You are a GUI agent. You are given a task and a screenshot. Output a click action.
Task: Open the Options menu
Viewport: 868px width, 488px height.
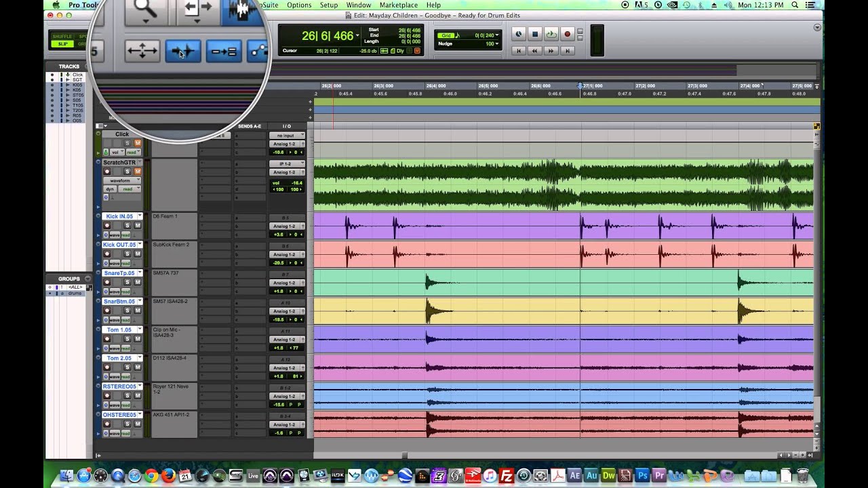[x=299, y=5]
